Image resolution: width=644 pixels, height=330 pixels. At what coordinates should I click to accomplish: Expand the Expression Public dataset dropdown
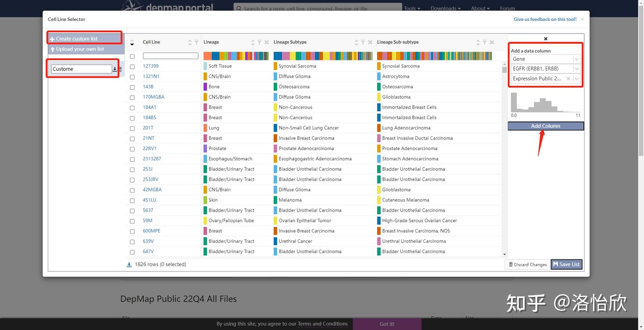click(x=577, y=79)
